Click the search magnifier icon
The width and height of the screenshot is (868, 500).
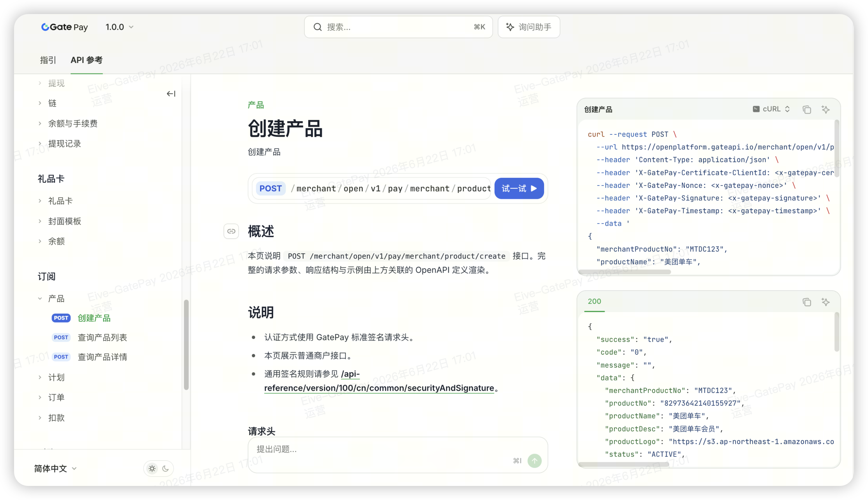point(318,27)
